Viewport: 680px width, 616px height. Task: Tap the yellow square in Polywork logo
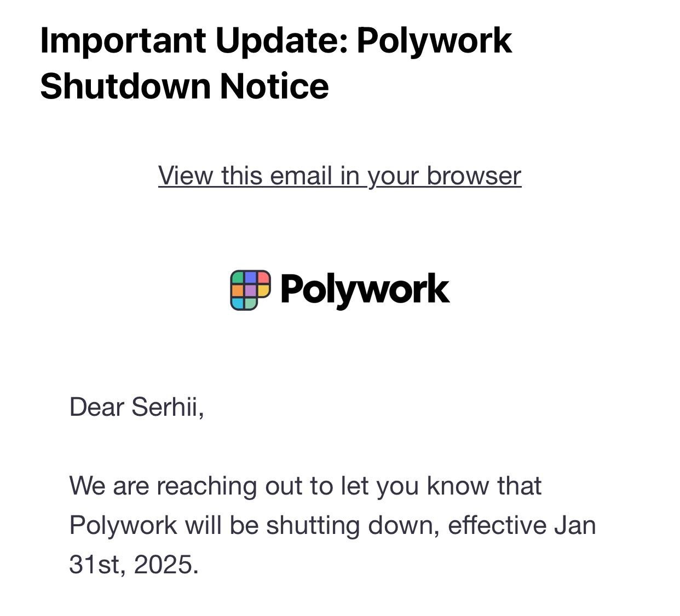pos(263,290)
